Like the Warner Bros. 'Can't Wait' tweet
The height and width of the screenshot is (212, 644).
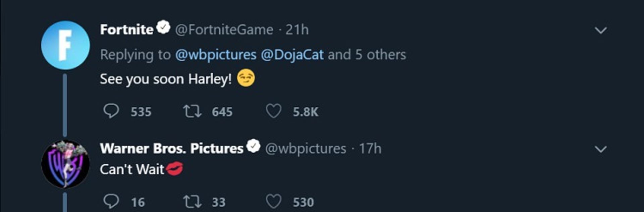[x=273, y=201]
